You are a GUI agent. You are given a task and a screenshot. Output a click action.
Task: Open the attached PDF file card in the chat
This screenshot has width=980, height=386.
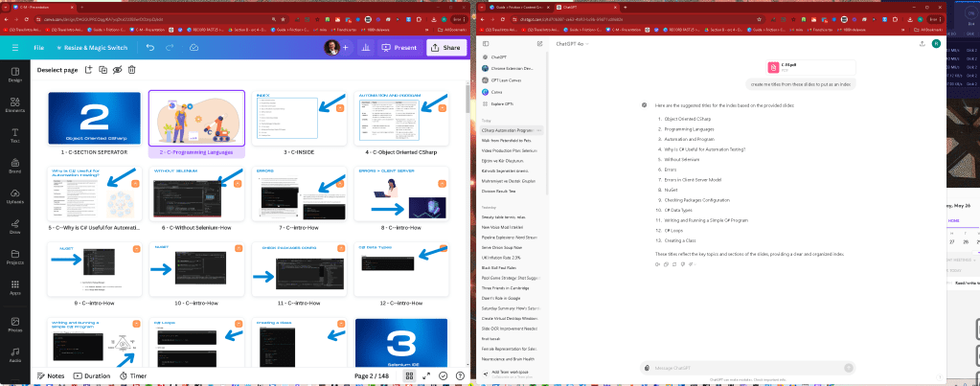(811, 67)
